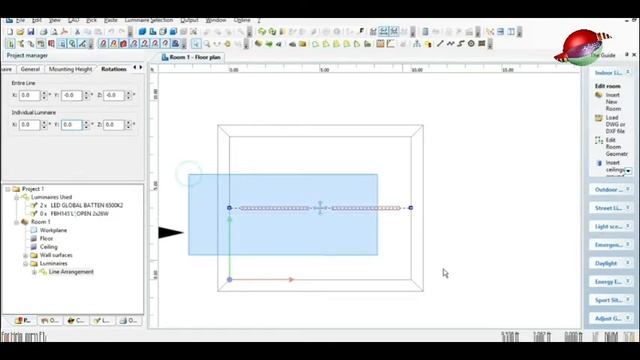Image resolution: width=640 pixels, height=360 pixels.
Task: Click the polyline zigzag tool icon
Action: coord(450,43)
